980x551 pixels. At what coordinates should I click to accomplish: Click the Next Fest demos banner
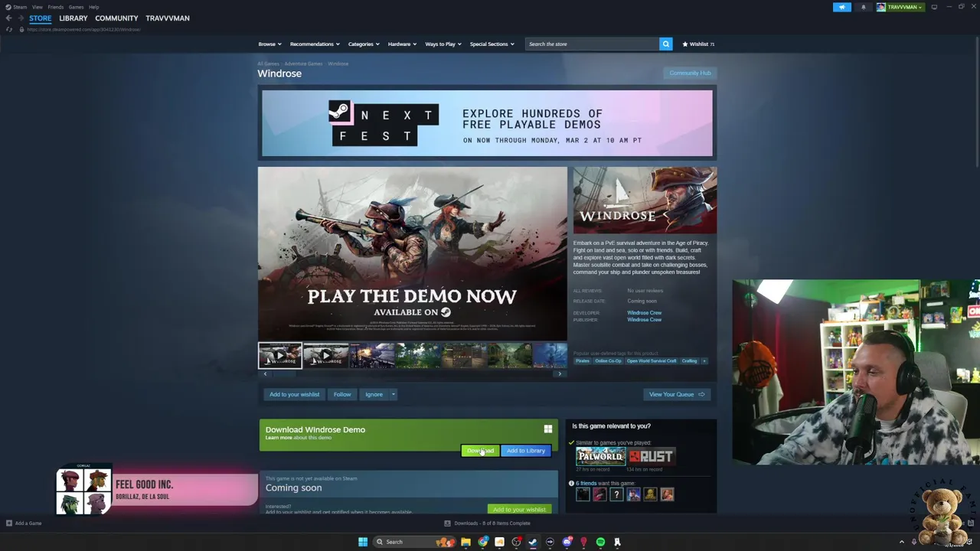pos(487,123)
